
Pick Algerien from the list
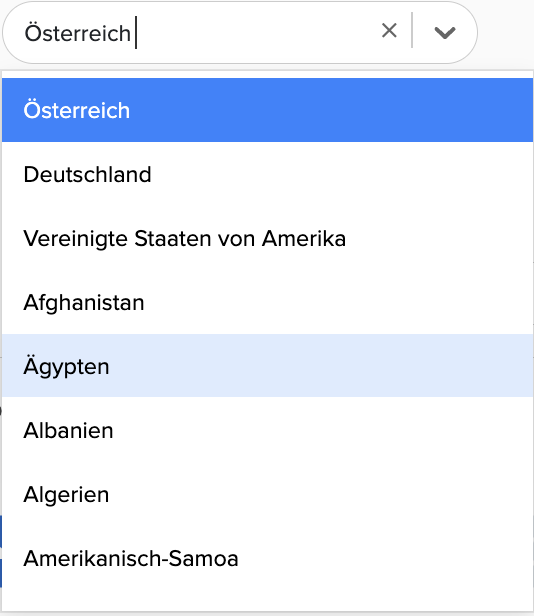click(267, 494)
